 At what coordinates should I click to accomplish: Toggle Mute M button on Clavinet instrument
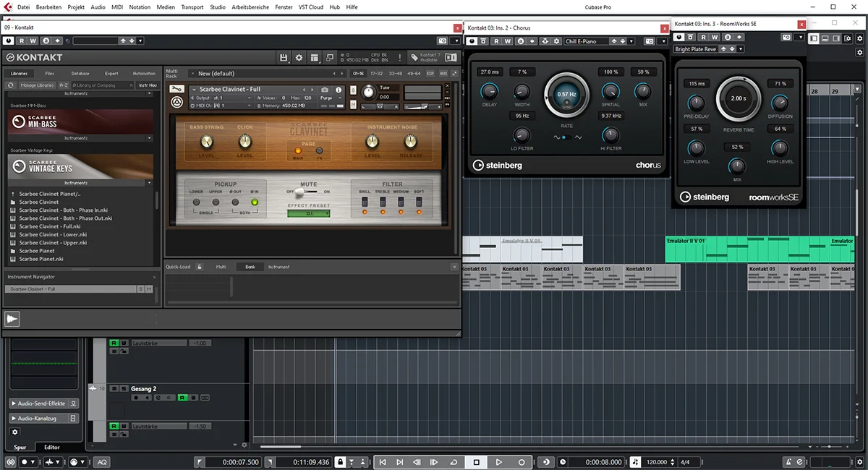pos(353,104)
